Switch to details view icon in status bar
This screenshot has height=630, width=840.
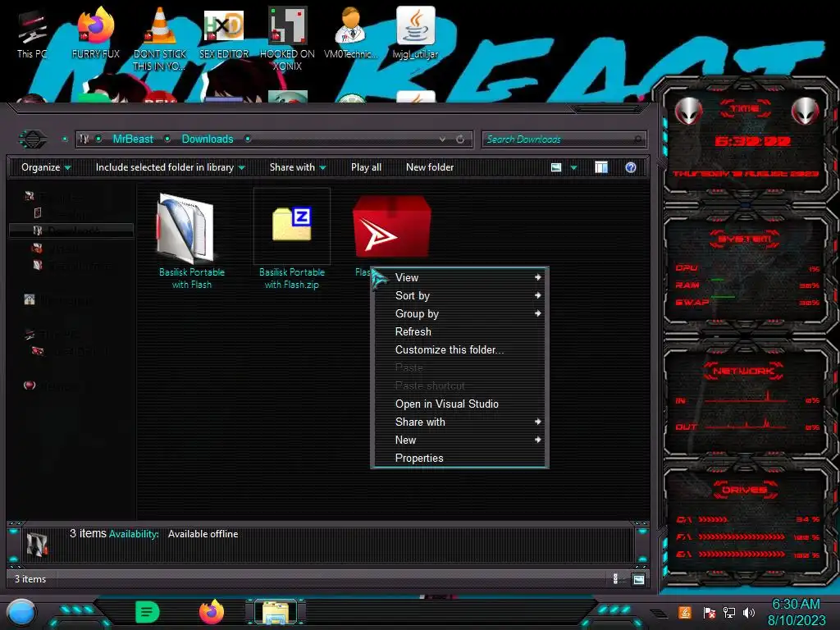tap(615, 579)
